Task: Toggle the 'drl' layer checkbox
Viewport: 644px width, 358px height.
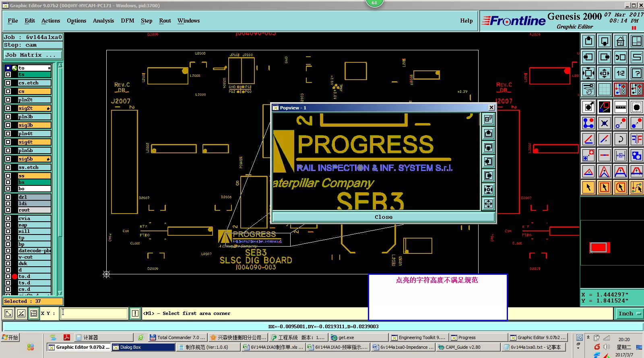Action: [8, 197]
